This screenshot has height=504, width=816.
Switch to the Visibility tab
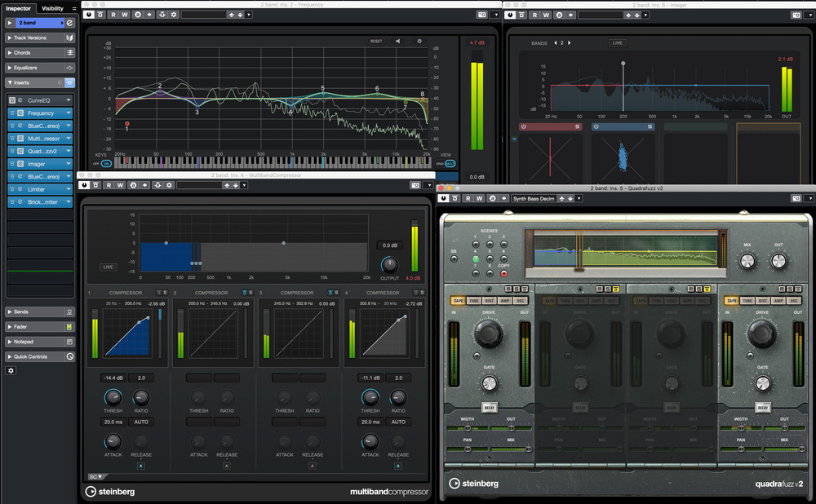(52, 8)
